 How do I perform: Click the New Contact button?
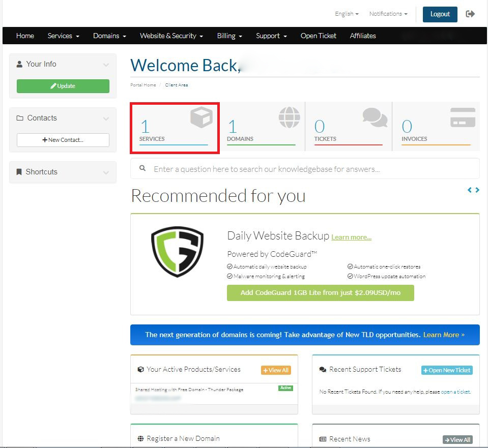pyautogui.click(x=63, y=140)
